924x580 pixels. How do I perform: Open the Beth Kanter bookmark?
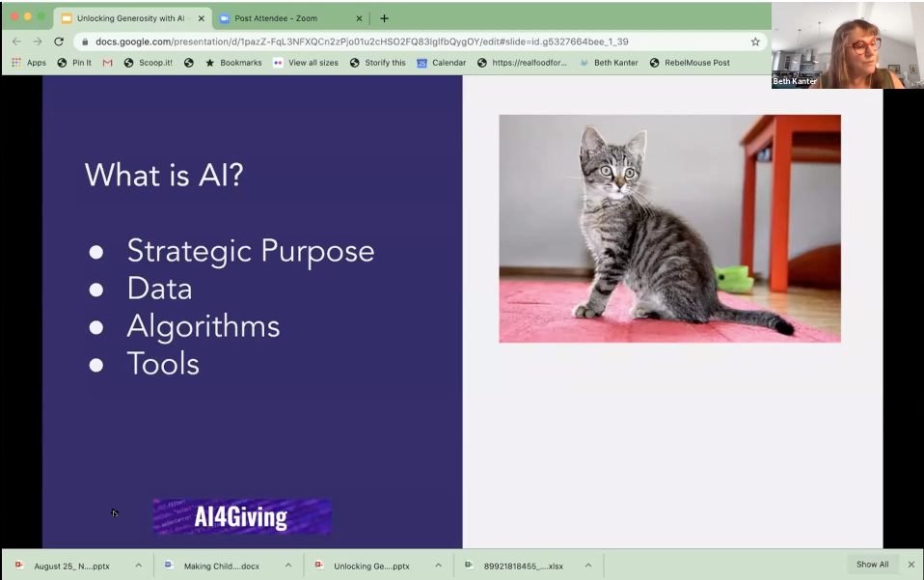[609, 63]
